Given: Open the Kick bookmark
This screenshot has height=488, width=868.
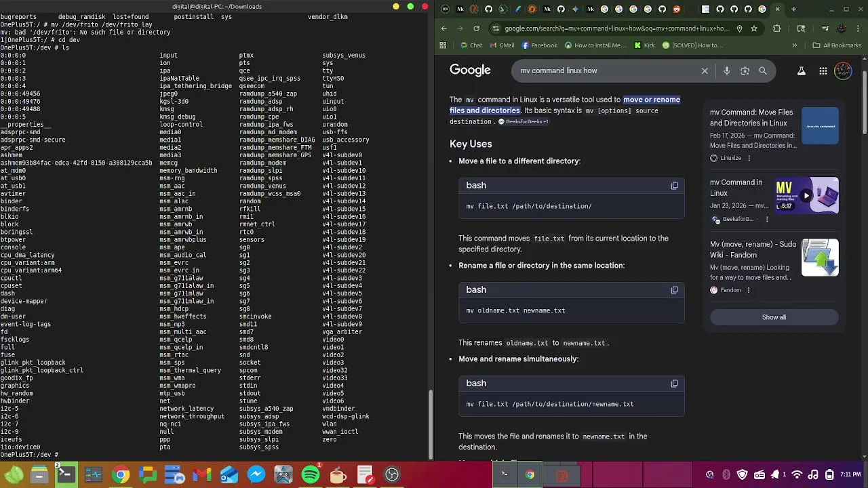Looking at the screenshot, I should pyautogui.click(x=644, y=45).
